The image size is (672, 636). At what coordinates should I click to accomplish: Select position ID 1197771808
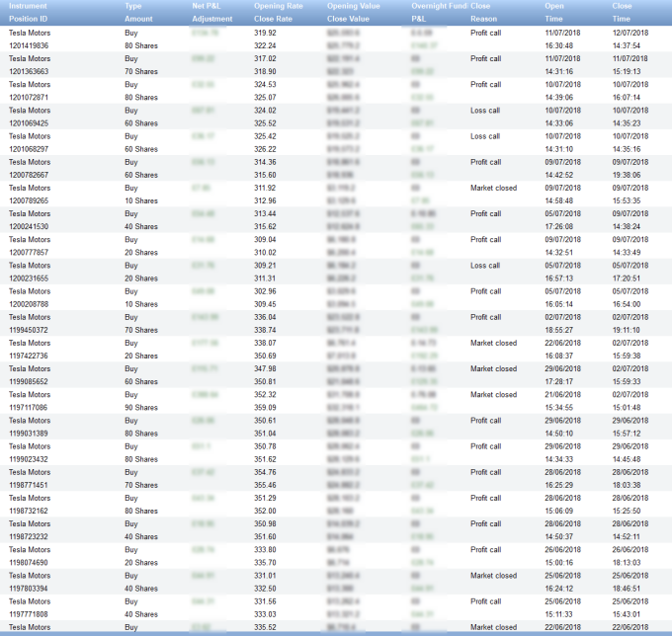pyautogui.click(x=29, y=614)
